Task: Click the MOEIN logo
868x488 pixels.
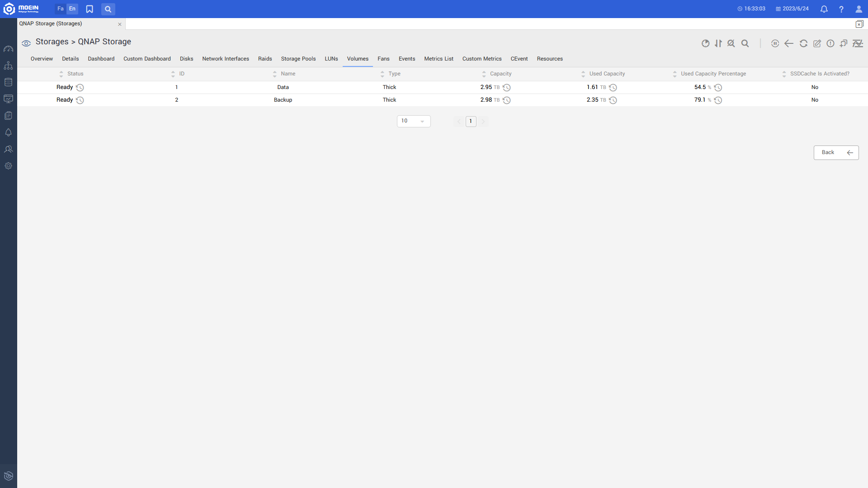Action: (21, 9)
